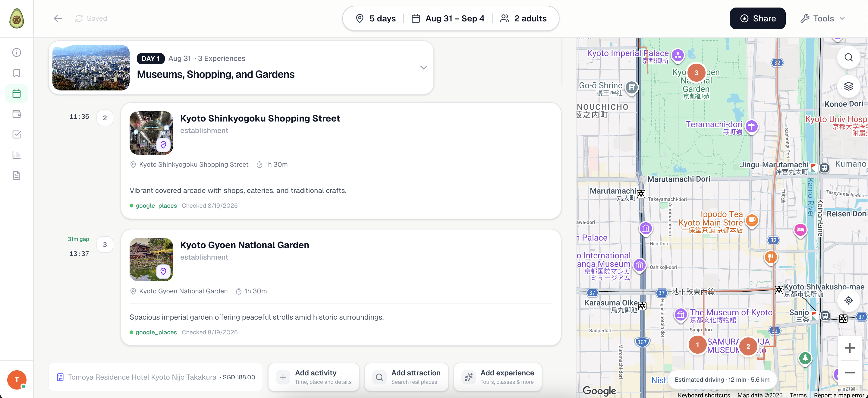Open Kyoto Gyoen National Garden photo
This screenshot has height=398, width=868.
tap(151, 260)
